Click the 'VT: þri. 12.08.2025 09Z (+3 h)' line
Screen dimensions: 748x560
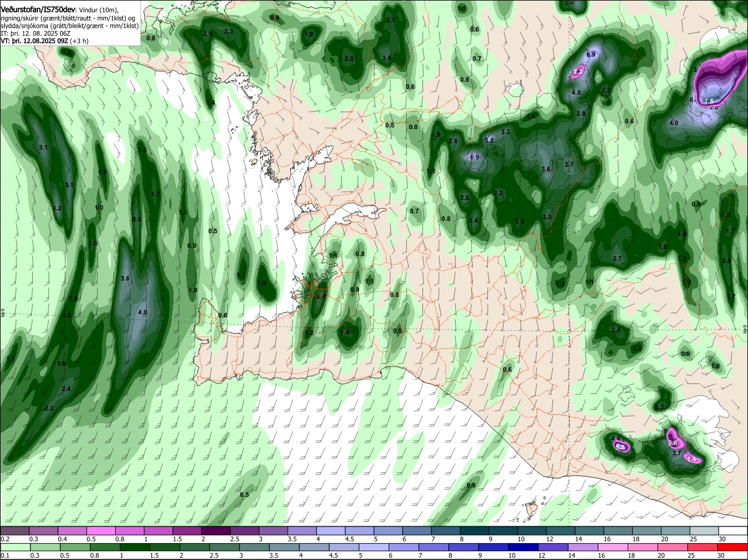44,41
